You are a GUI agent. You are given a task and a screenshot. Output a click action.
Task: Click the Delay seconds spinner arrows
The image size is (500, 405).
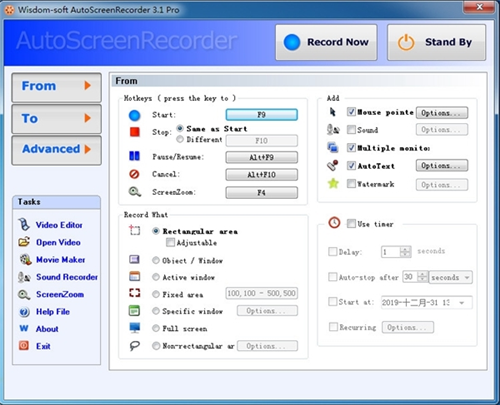click(x=405, y=252)
